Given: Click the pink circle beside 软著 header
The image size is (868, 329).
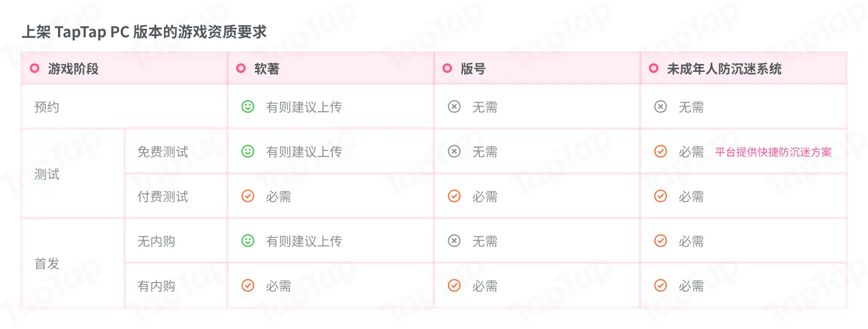Looking at the screenshot, I should click(241, 68).
